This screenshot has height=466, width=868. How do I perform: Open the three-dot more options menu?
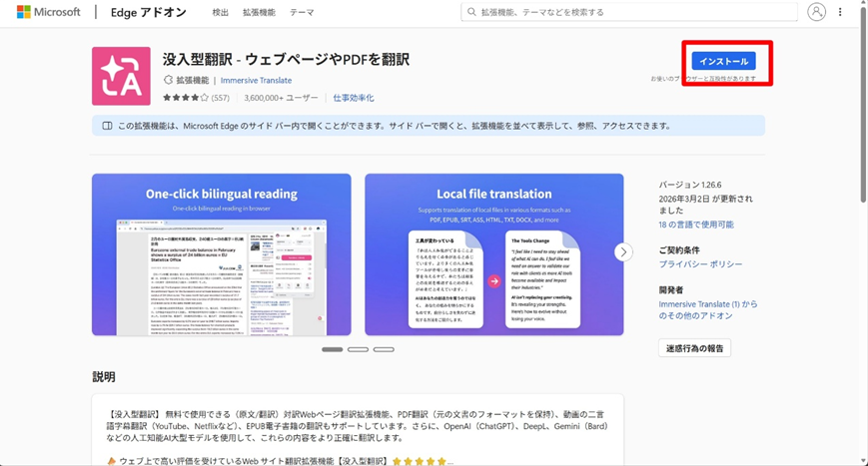coord(840,12)
